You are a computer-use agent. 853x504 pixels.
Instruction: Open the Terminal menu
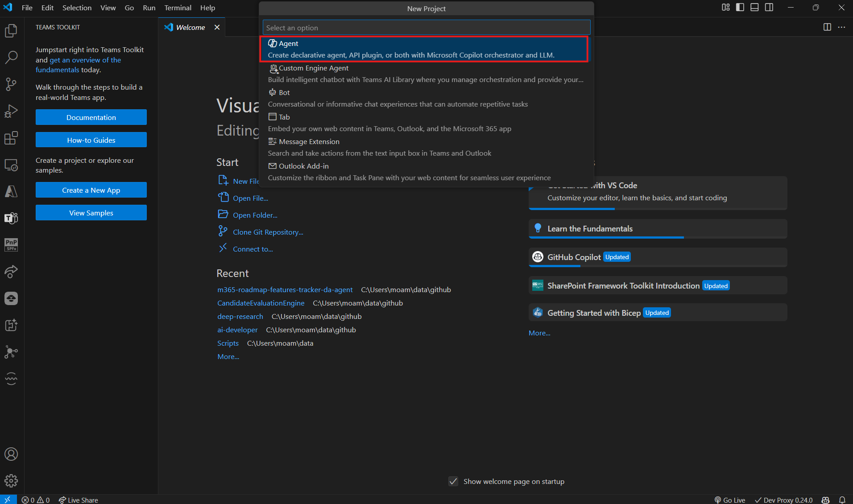pos(178,8)
